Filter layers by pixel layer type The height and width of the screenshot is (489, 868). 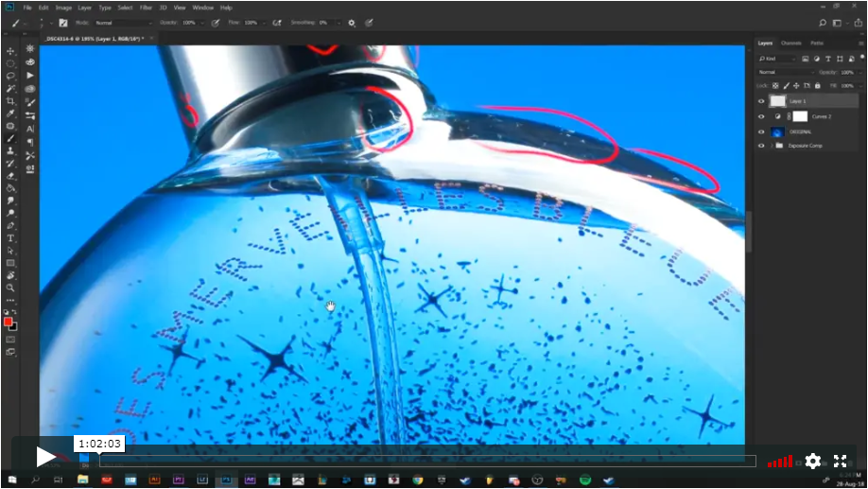point(806,59)
